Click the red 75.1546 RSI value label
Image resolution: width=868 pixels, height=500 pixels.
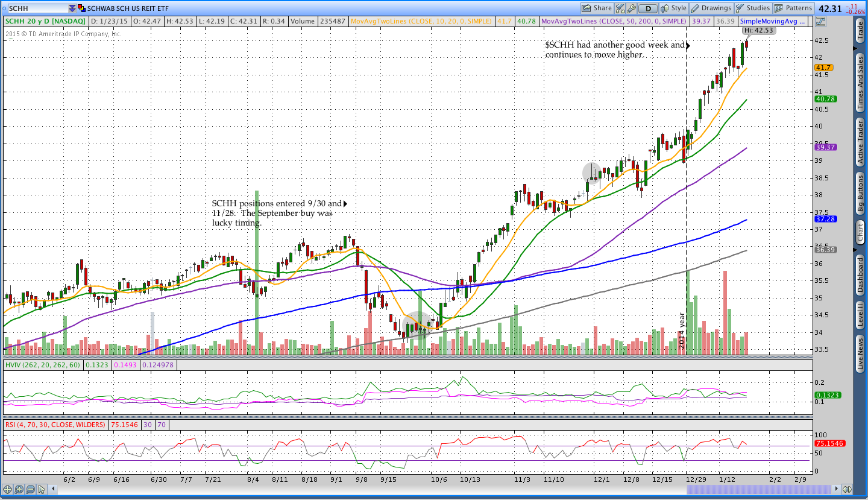pyautogui.click(x=830, y=443)
